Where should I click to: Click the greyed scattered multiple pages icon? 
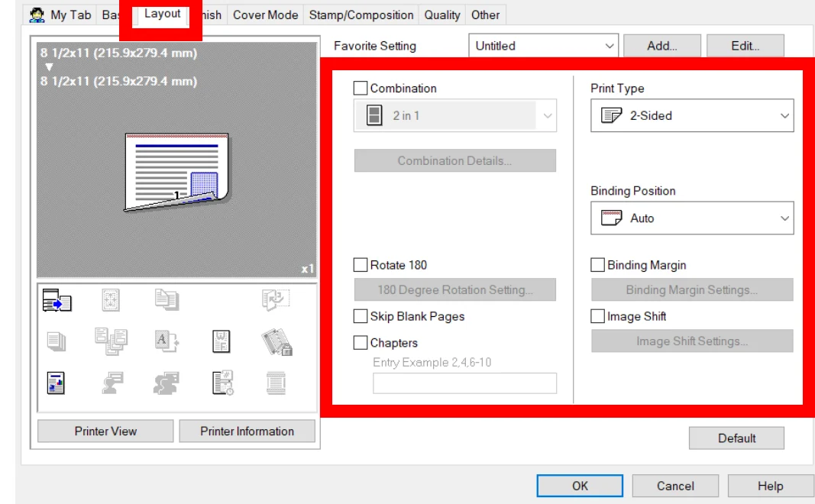click(112, 341)
